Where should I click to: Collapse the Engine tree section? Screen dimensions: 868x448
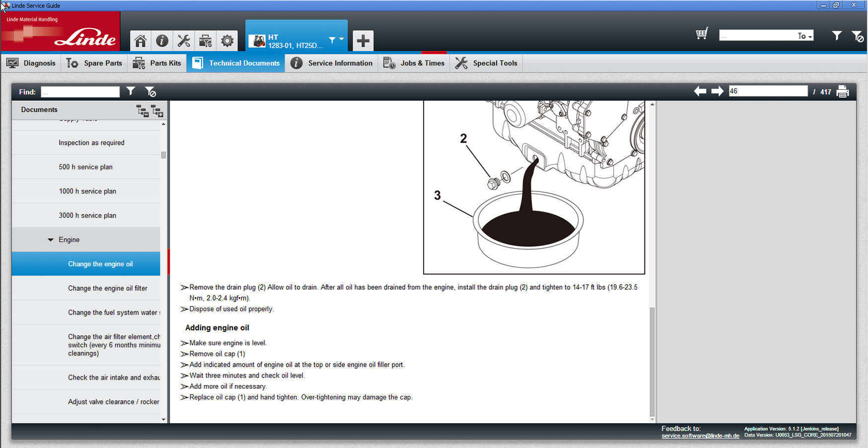[51, 240]
